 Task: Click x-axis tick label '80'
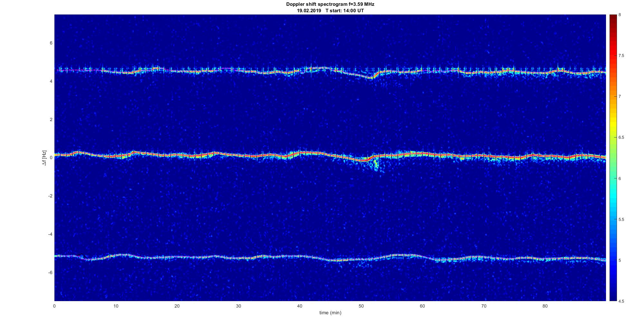coord(545,306)
